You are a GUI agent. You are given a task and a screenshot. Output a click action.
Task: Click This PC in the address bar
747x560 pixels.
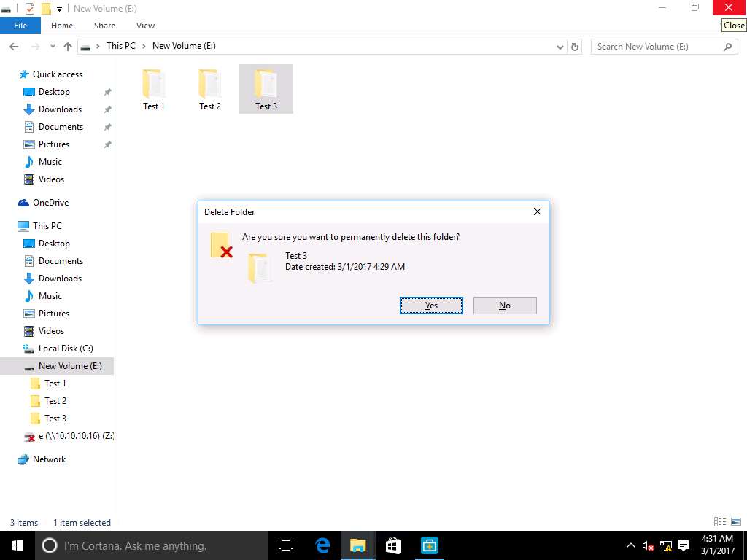pos(121,46)
